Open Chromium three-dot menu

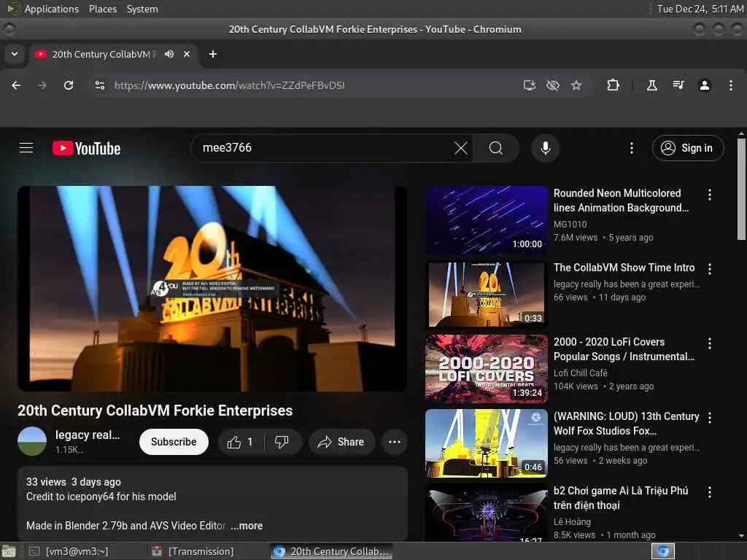tap(731, 85)
